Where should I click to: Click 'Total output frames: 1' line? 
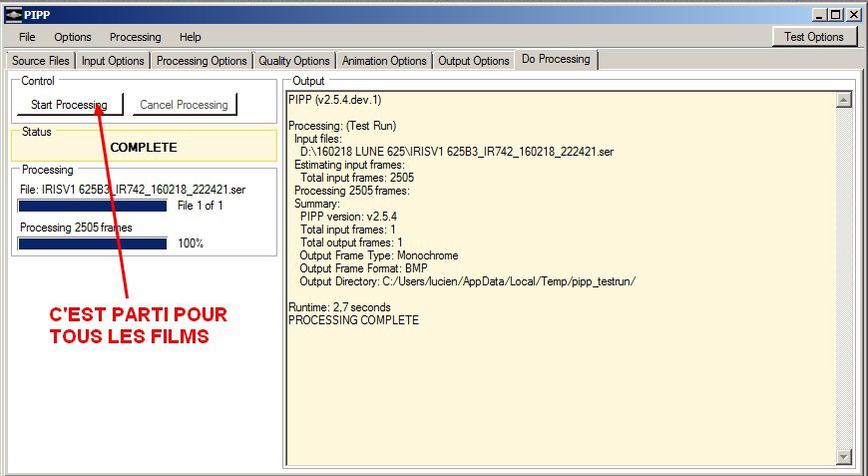(351, 242)
